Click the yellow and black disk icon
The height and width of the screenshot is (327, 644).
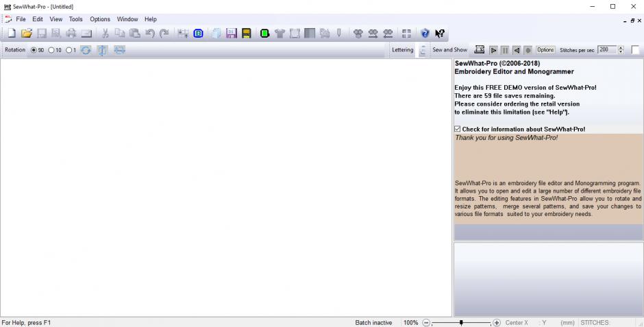coord(247,34)
